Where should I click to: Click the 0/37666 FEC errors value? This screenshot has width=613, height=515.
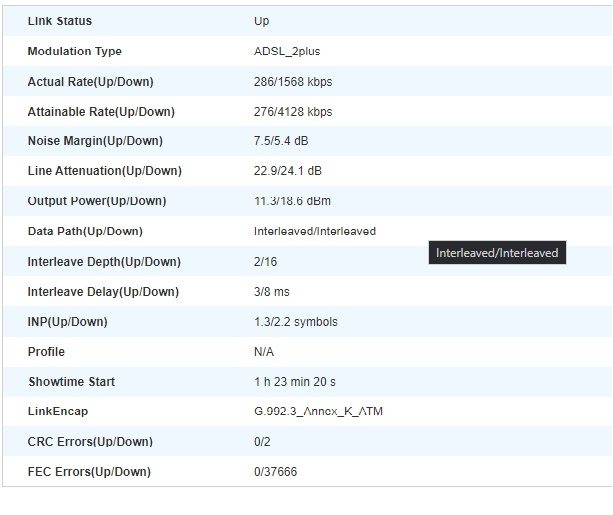[x=275, y=472]
